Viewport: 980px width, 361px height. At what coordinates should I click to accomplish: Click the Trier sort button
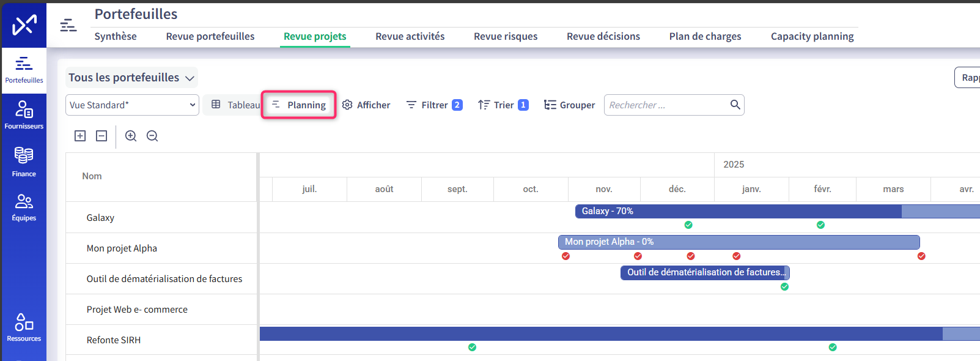coord(503,105)
